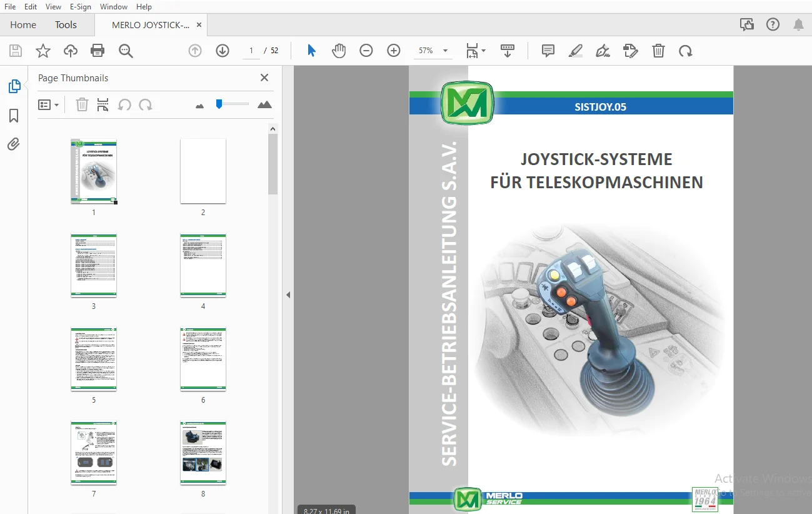Add a sticky note comment
Screen dimensions: 812x514
[548, 51]
